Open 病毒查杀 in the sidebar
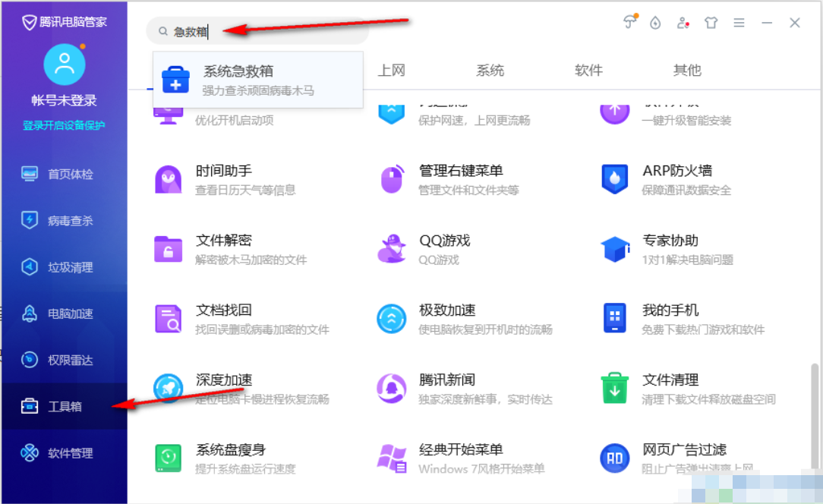 [64, 220]
